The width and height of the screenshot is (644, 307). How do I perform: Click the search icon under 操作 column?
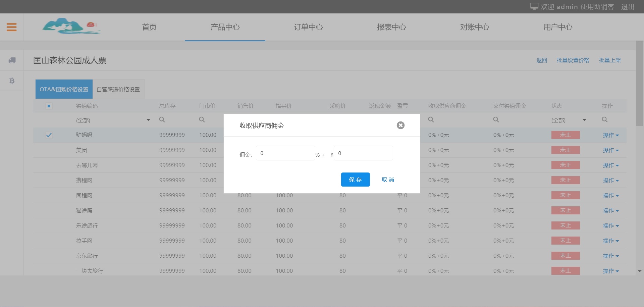point(605,120)
